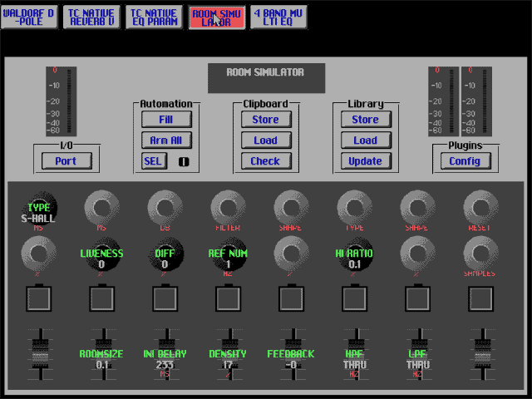
Task: Click the Clipboard Check button
Action: (x=266, y=160)
